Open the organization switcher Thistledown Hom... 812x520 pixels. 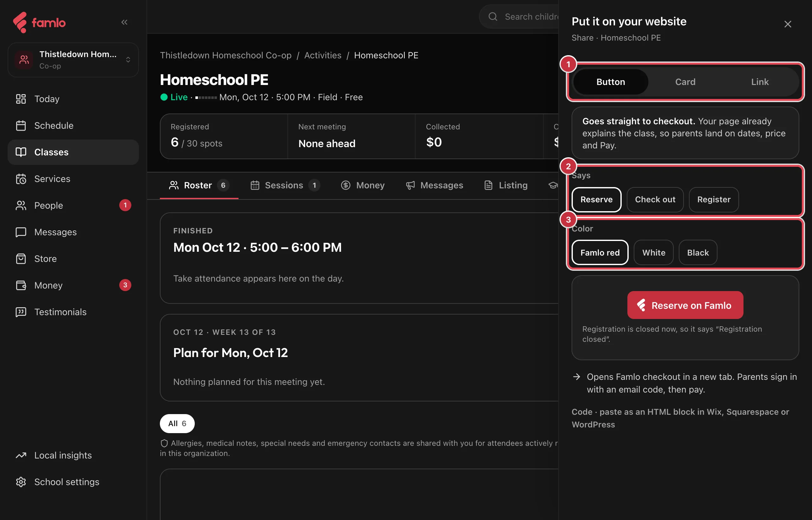pyautogui.click(x=73, y=60)
